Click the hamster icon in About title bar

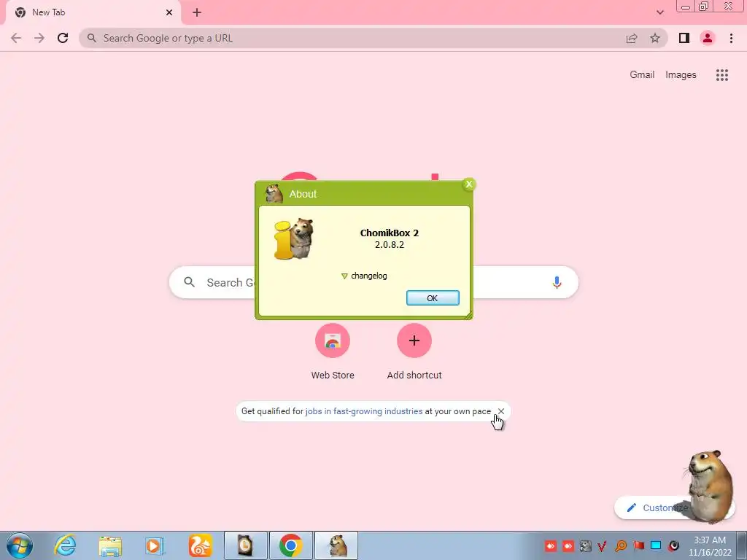[274, 193]
